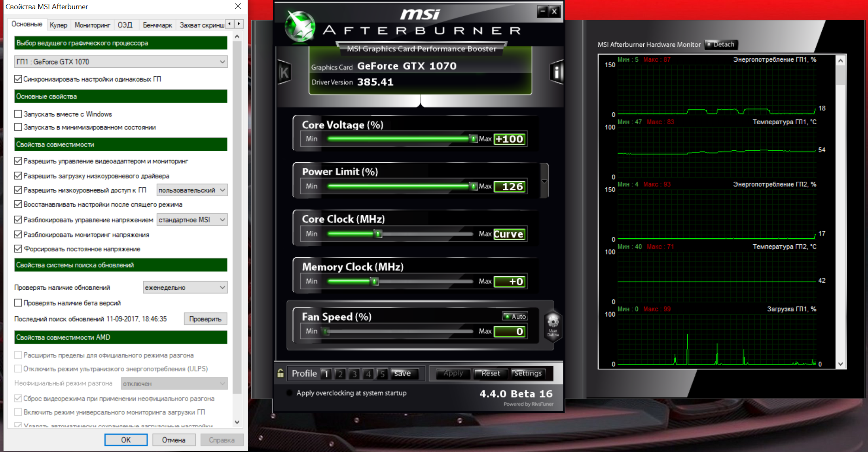The height and width of the screenshot is (452, 868).
Task: Click the Detach monitor button
Action: click(x=722, y=44)
